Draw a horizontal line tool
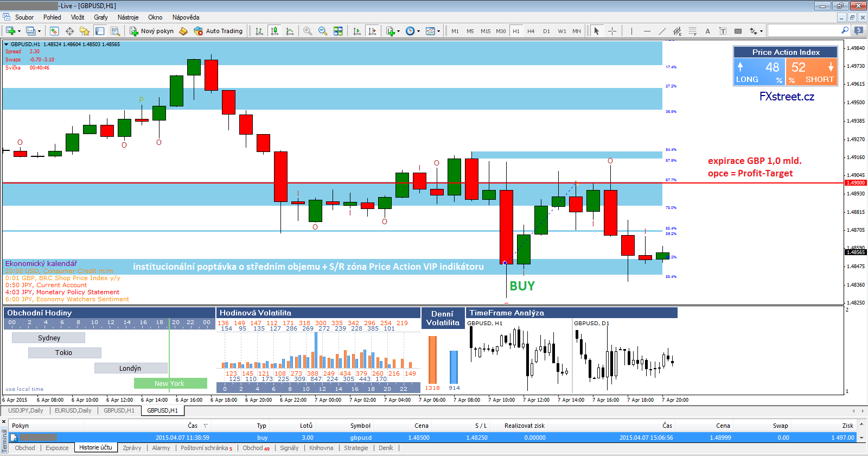Image resolution: width=868 pixels, height=456 pixels. click(647, 31)
